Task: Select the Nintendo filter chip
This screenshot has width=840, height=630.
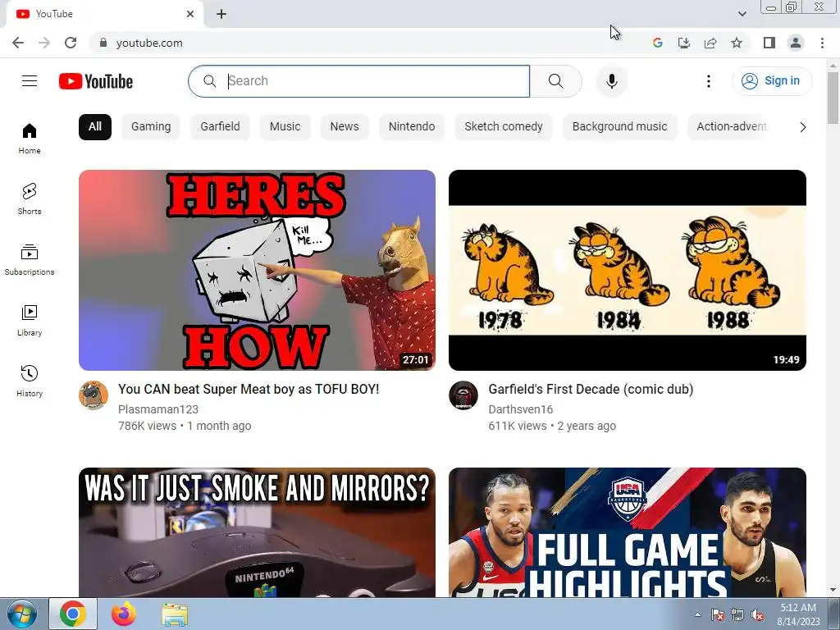Action: [412, 127]
